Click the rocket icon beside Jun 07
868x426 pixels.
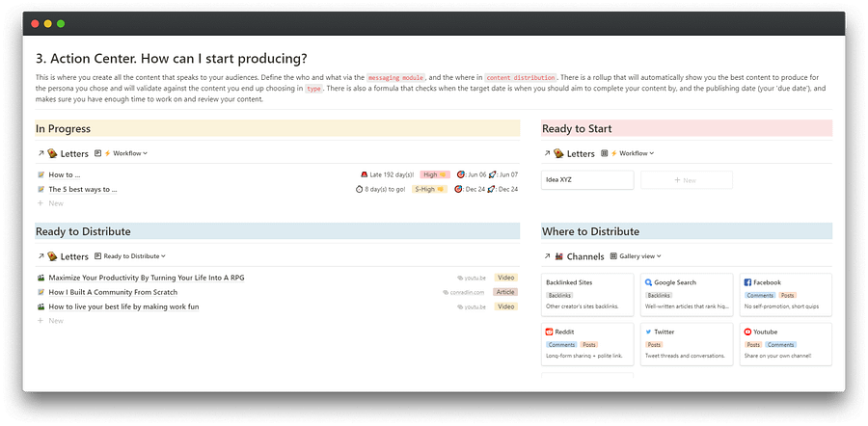coord(491,174)
